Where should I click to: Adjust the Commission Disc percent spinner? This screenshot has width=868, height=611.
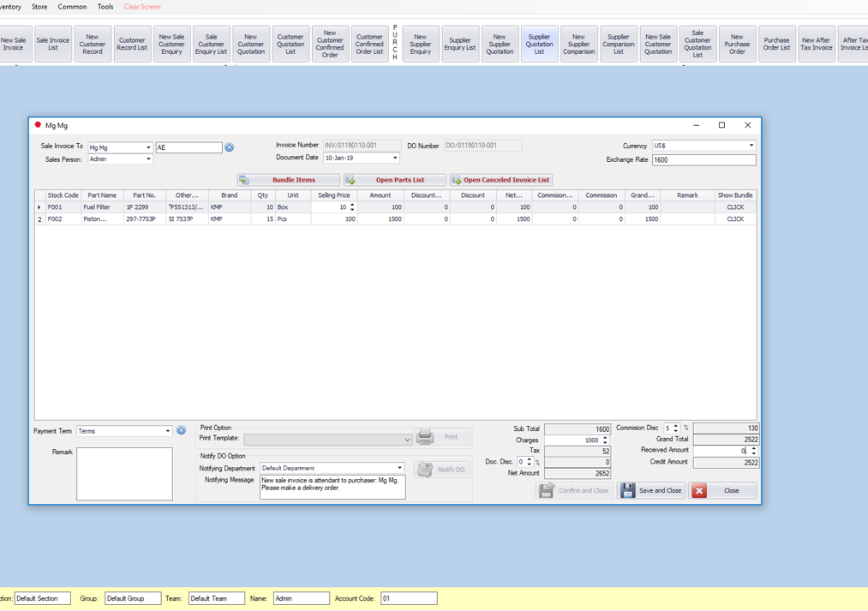click(x=676, y=428)
